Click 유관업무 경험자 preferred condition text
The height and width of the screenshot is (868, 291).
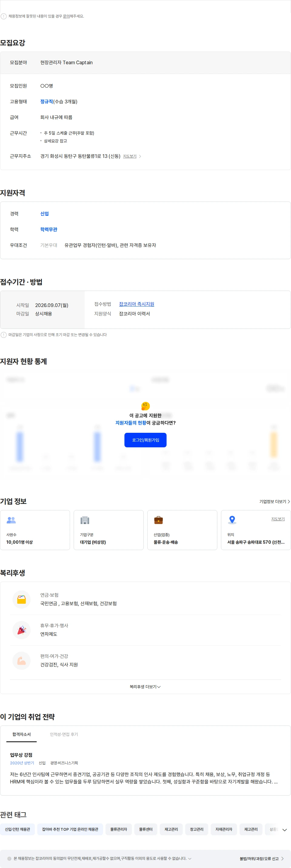[x=110, y=245]
